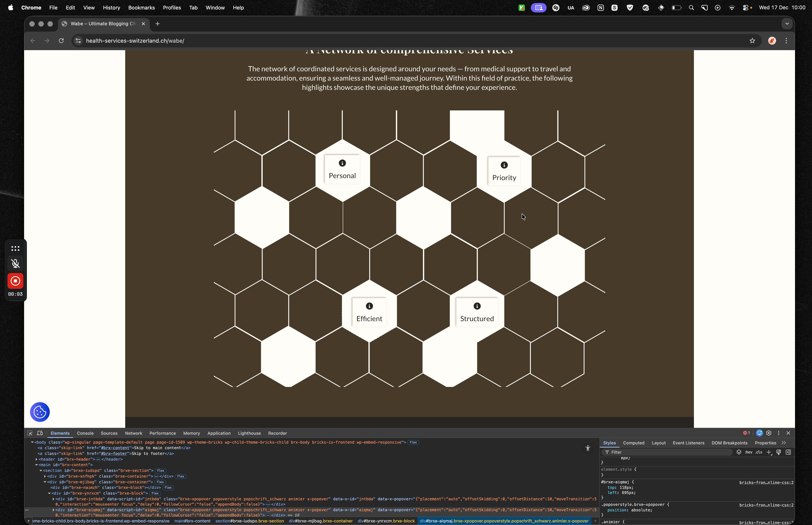Open the Event Listeners tab
Screen dimensions: 812x525
(x=688, y=443)
